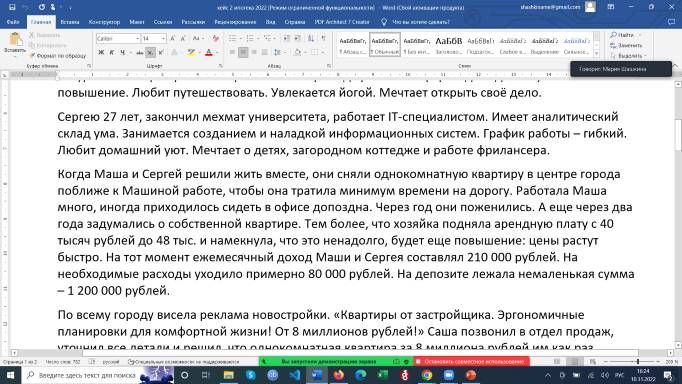Screen dimensions: 682x384
Task: Toggle italic (К) formatting
Action: tap(111, 52)
